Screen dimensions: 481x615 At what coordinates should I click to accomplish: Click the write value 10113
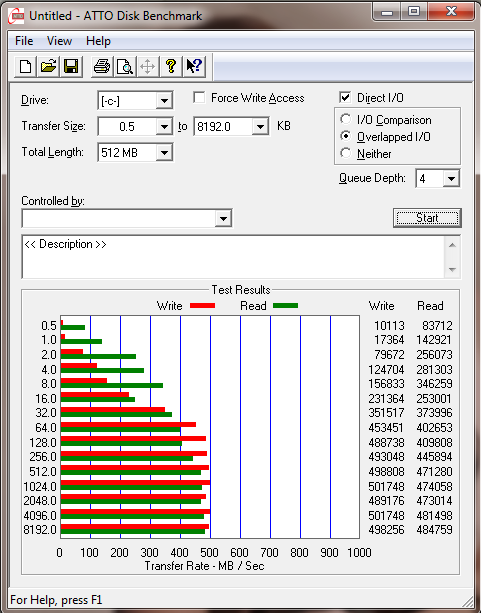point(389,326)
